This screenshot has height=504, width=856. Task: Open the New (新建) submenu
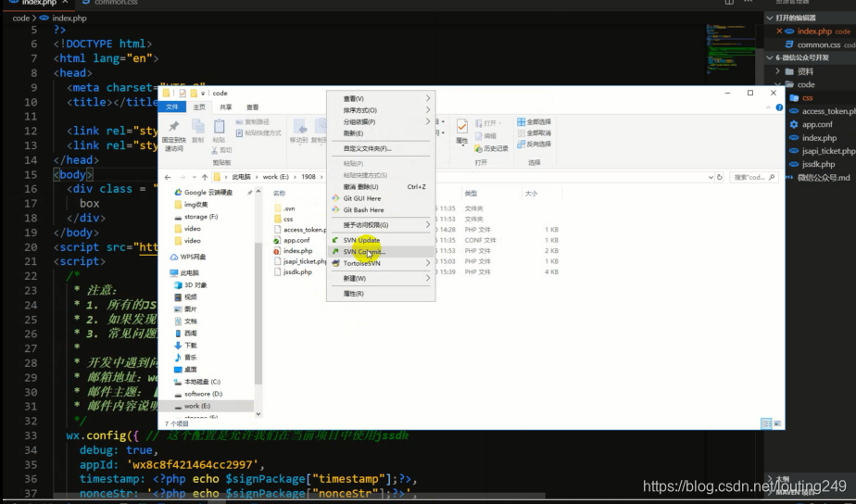pos(381,279)
